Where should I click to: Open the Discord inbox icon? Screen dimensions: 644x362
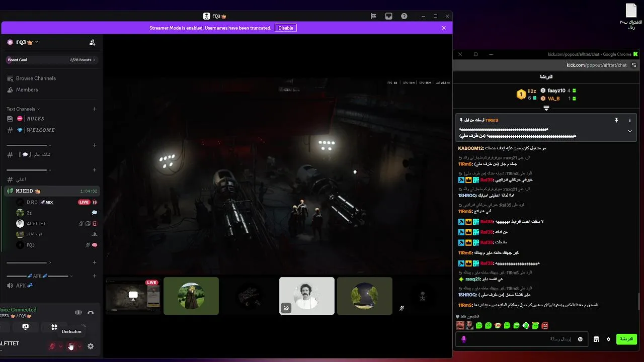[389, 16]
